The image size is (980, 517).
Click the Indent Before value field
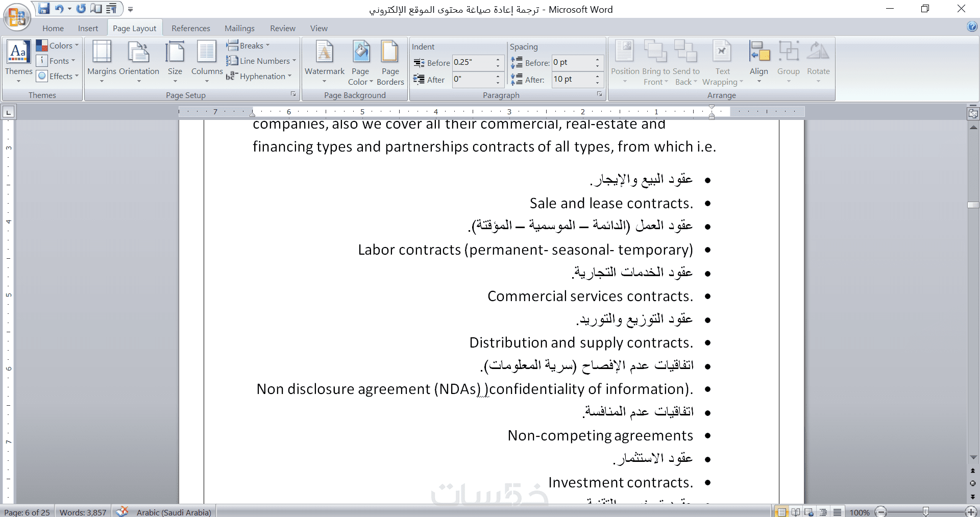coord(473,62)
